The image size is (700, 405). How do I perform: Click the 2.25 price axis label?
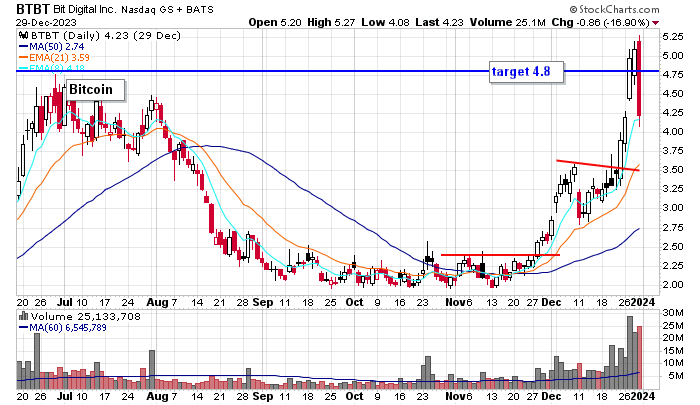click(x=673, y=265)
